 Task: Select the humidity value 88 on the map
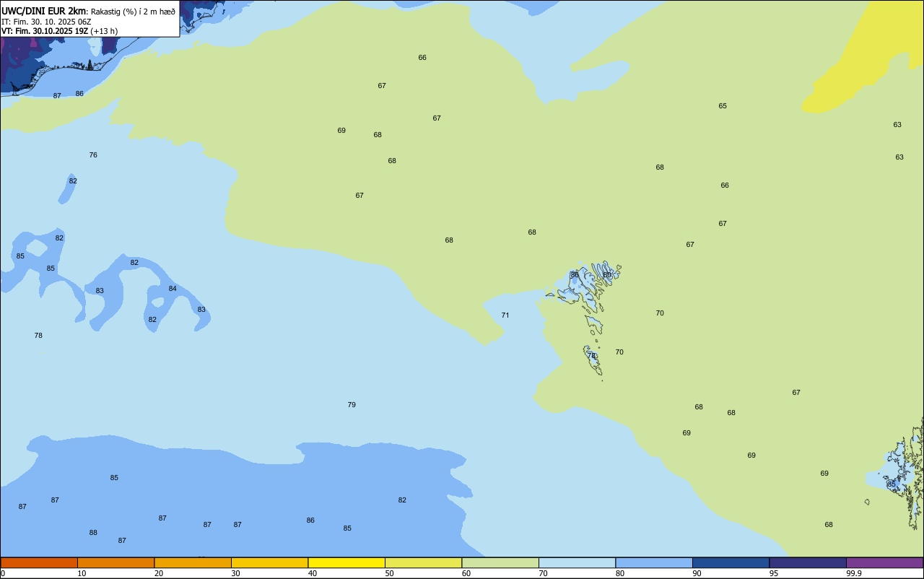(93, 533)
